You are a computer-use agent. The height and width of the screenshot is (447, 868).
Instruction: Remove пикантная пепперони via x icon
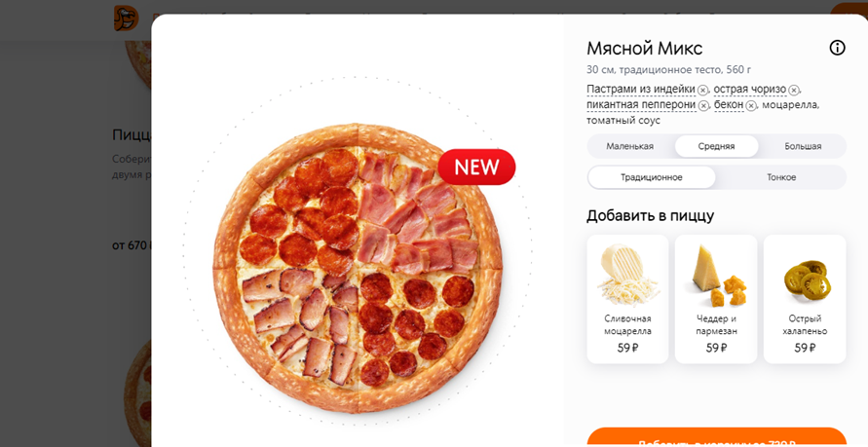tap(703, 105)
